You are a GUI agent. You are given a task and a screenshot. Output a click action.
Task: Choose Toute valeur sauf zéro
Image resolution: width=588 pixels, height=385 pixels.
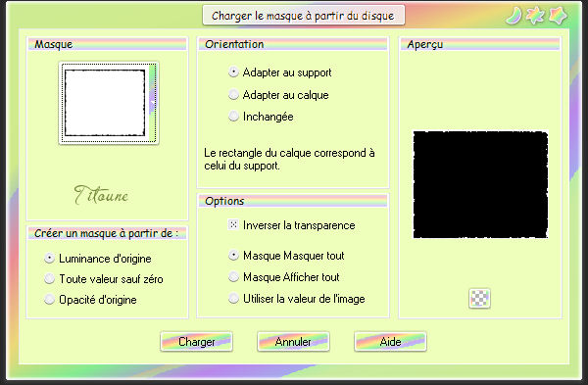coord(50,278)
